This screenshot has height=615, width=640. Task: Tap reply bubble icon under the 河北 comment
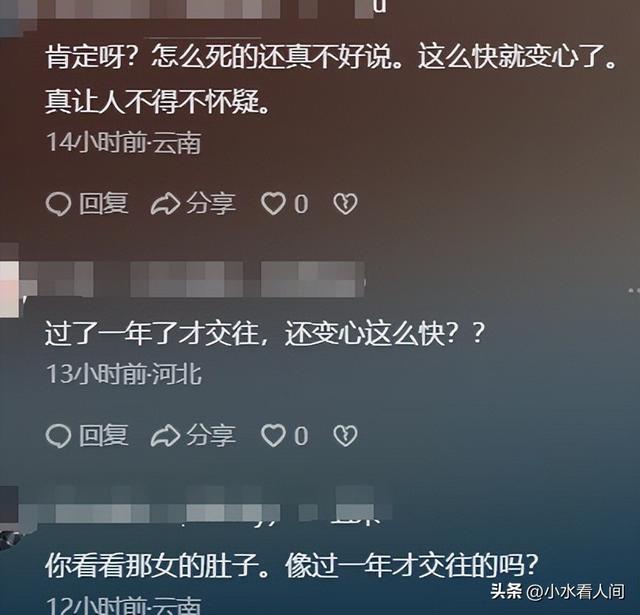[58, 436]
